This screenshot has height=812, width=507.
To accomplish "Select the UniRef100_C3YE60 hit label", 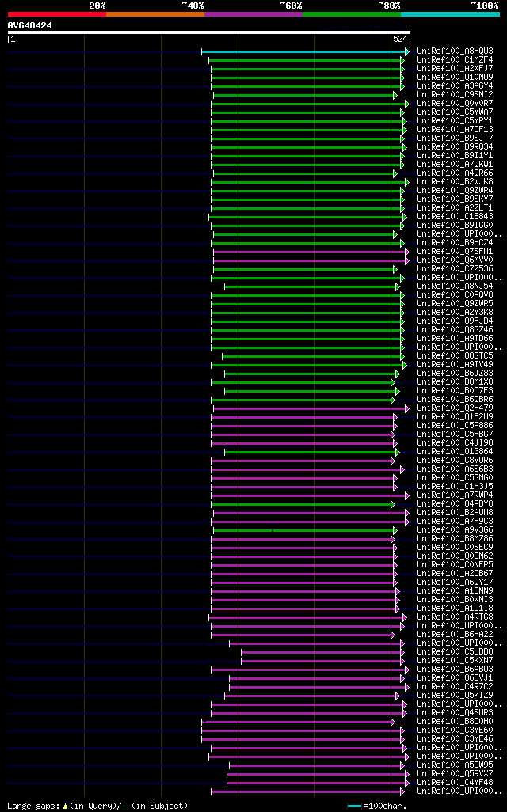I will click(x=456, y=730).
